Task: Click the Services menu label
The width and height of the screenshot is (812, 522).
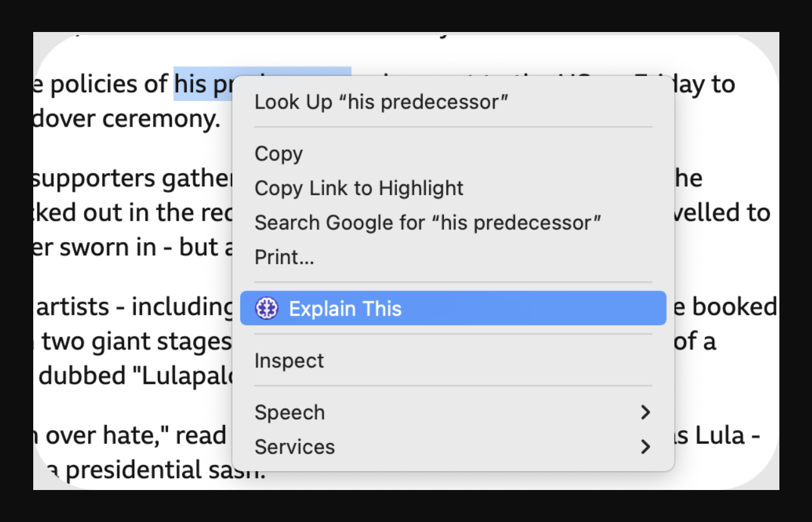Action: coord(294,447)
